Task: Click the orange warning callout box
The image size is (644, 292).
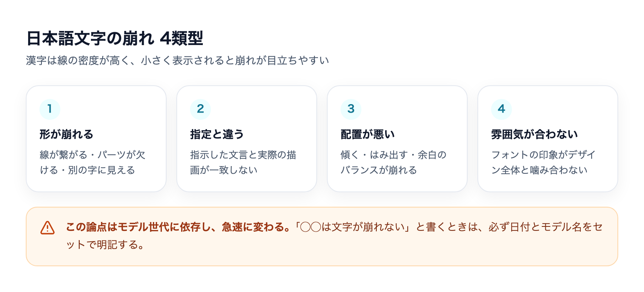Action: [x=322, y=236]
